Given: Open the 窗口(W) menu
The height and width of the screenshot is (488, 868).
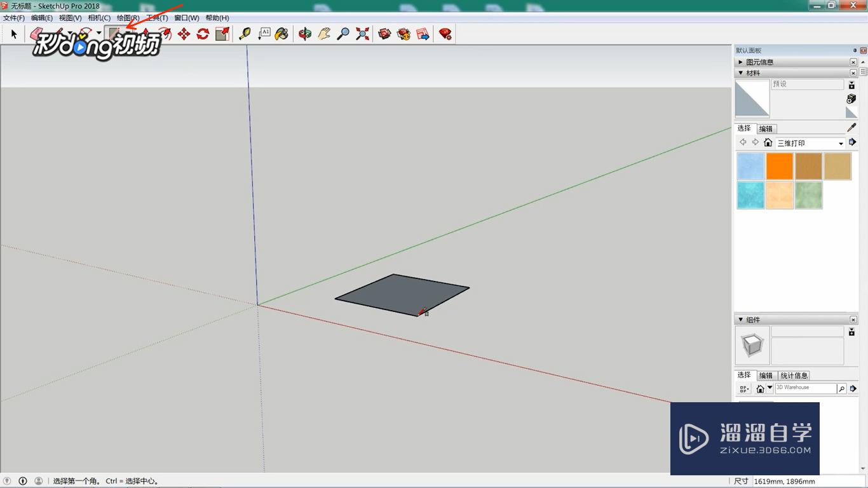Looking at the screenshot, I should click(187, 18).
